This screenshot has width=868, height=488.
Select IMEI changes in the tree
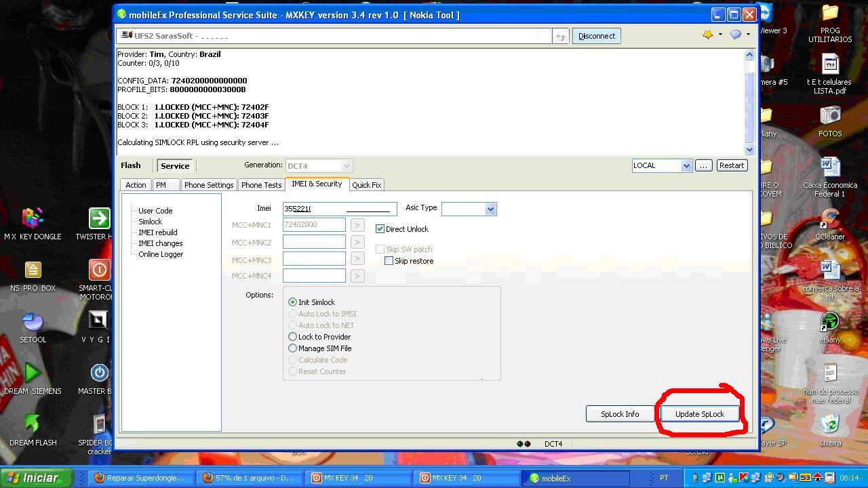point(161,243)
